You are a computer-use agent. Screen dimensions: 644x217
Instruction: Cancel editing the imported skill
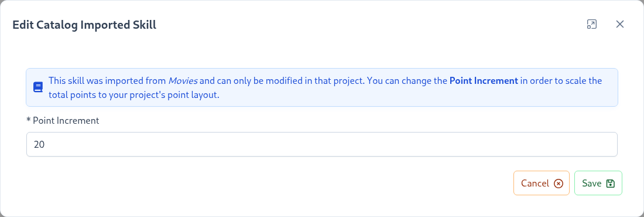pyautogui.click(x=542, y=183)
